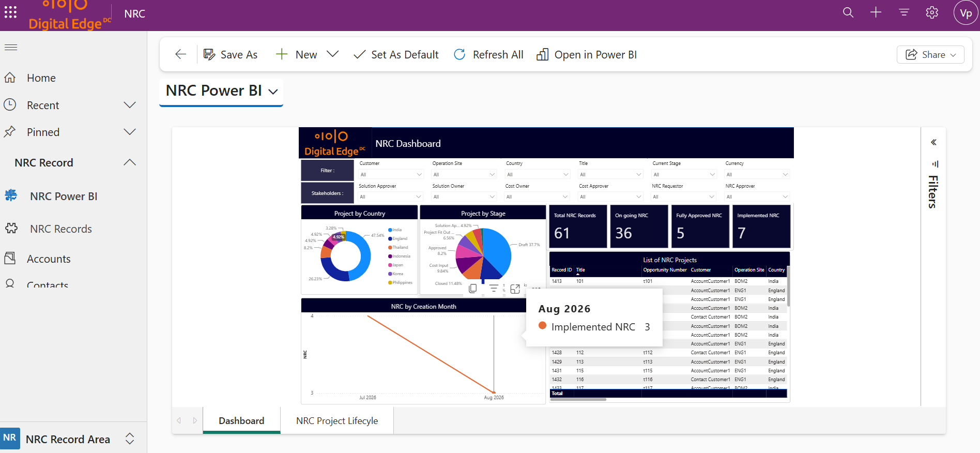Click the NRC Records puzzle icon
Image resolution: width=980 pixels, height=453 pixels.
click(x=11, y=228)
